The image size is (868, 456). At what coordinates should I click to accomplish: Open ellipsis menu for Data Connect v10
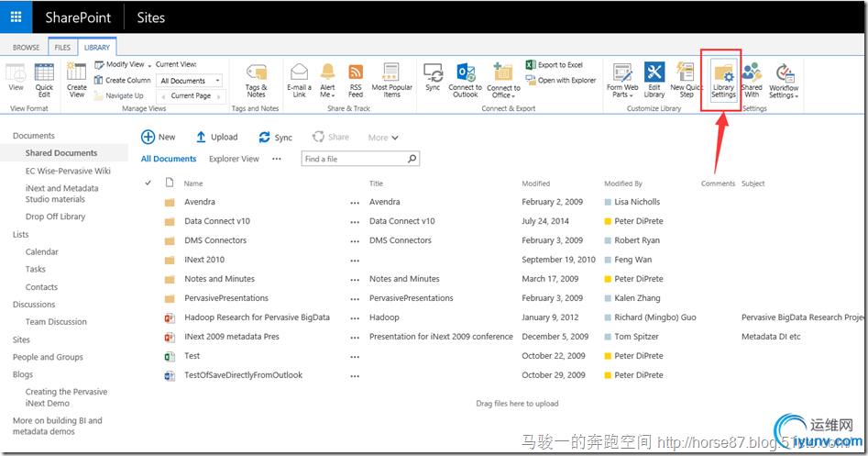(x=355, y=222)
